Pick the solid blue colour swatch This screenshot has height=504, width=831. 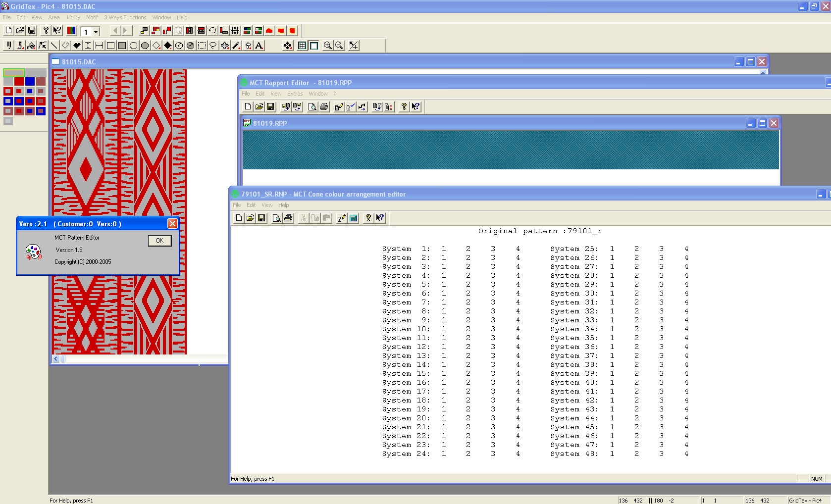click(30, 81)
